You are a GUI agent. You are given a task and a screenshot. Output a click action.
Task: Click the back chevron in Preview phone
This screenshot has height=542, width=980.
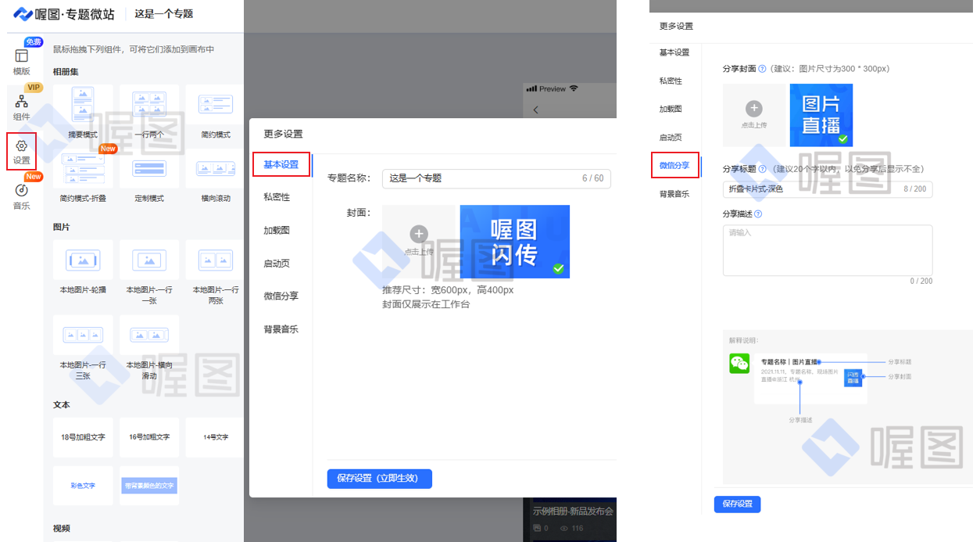[535, 110]
